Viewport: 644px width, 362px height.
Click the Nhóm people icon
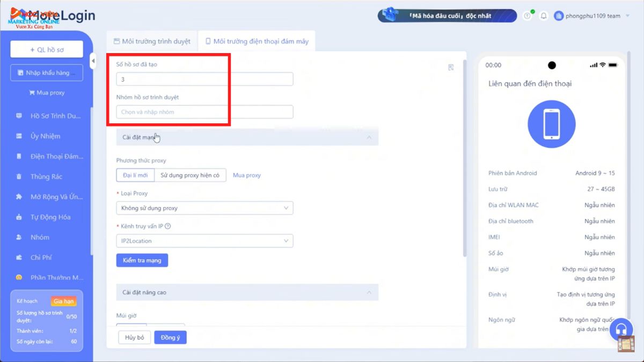[x=19, y=237]
